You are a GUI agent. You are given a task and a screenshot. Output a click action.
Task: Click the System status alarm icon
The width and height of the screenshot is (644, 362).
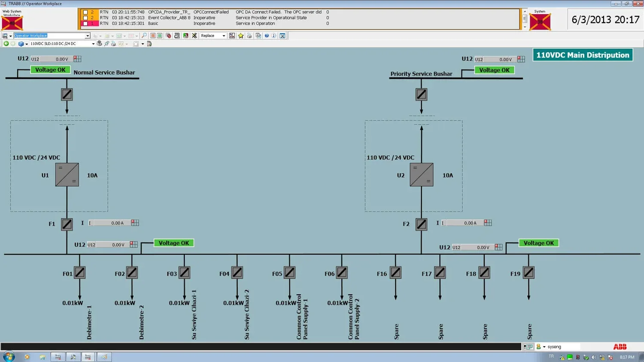click(x=540, y=21)
